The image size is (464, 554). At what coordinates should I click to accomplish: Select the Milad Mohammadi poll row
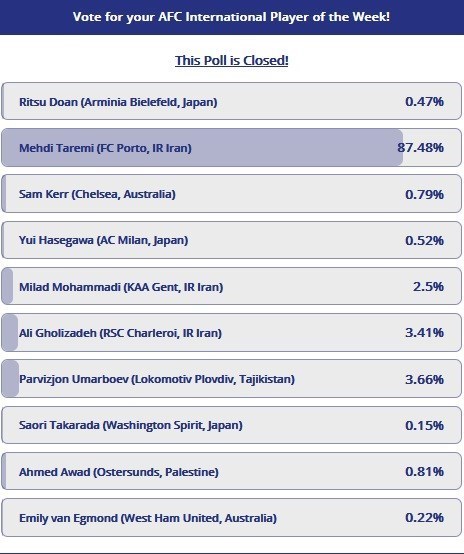point(231,286)
